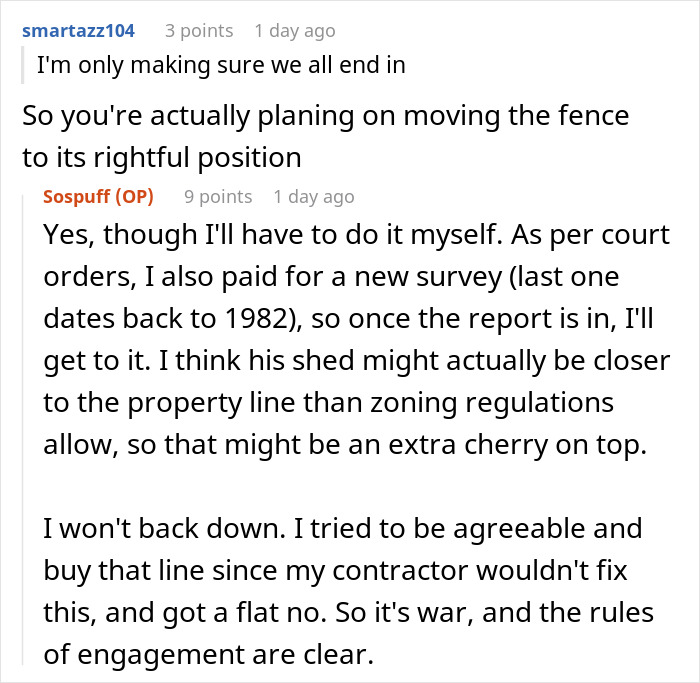Click the "9 points" score label
700x683 pixels.
(218, 196)
